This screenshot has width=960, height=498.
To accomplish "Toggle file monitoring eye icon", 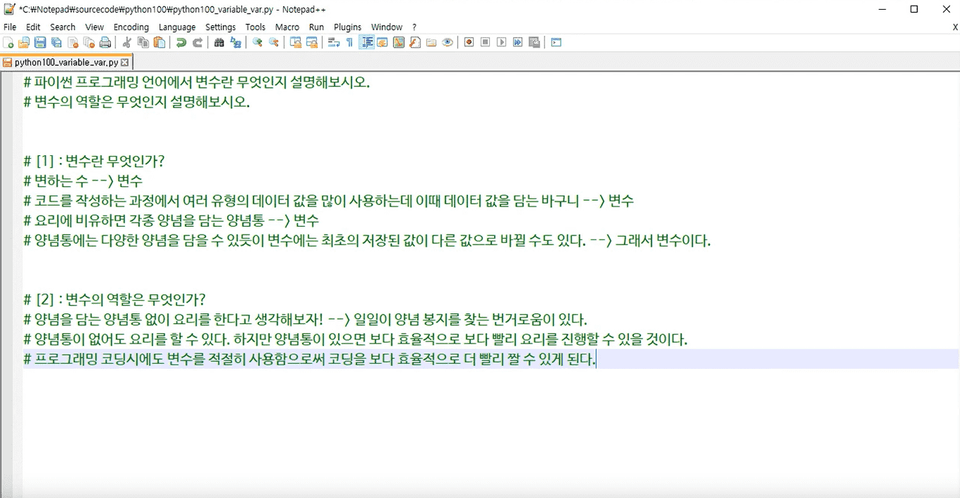I will point(448,42).
